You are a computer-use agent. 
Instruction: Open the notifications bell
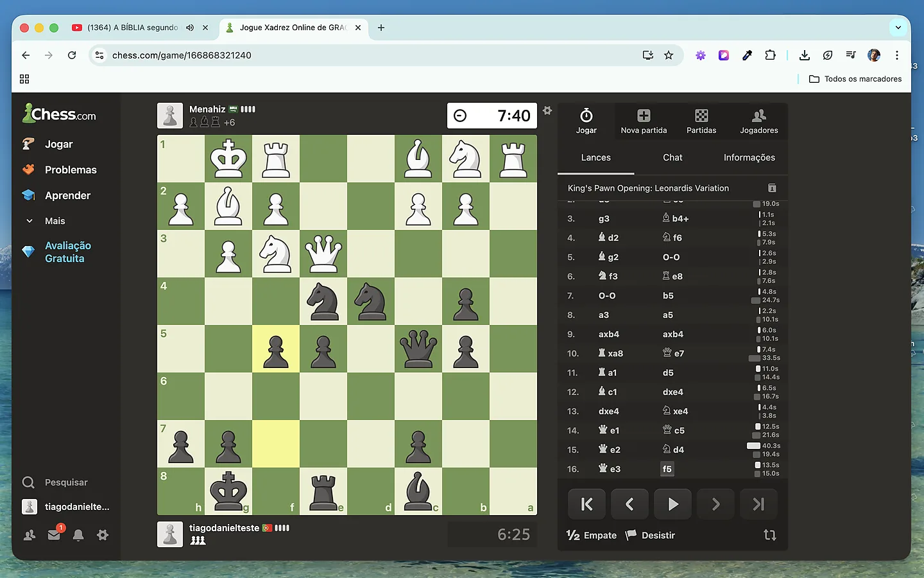point(78,535)
